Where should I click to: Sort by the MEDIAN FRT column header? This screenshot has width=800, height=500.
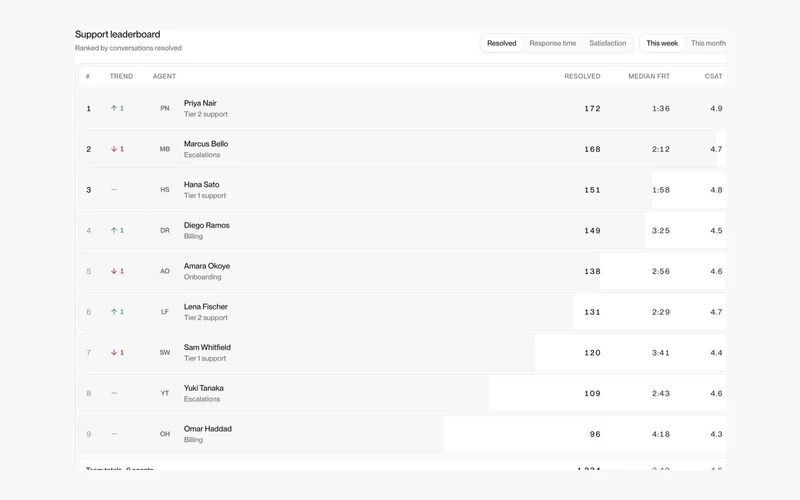coord(648,76)
